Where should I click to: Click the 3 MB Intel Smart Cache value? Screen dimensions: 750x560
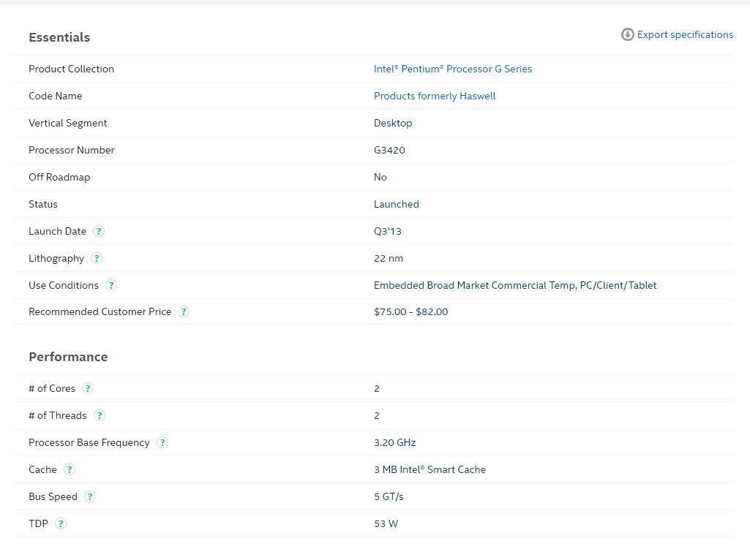(430, 469)
